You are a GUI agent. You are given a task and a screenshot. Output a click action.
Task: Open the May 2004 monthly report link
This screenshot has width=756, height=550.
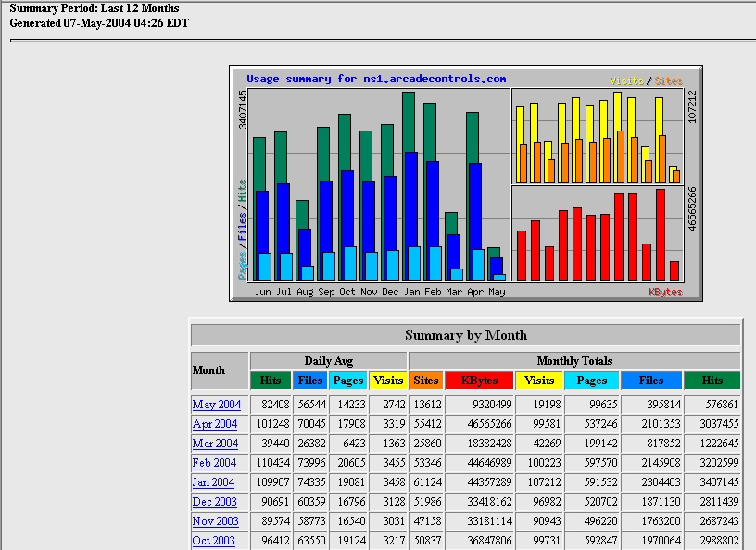(x=216, y=405)
